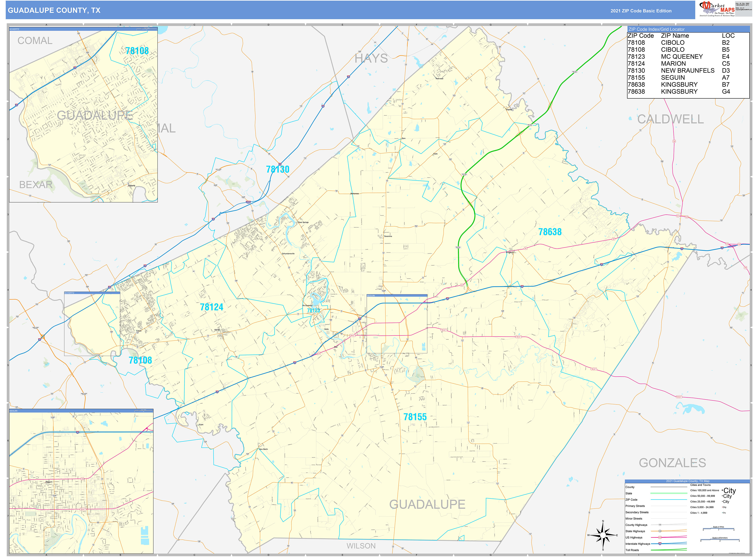Viewport: 756px width, 557px height.
Task: Expand the ZIP Code Index/Grid Locator header
Action: click(x=656, y=29)
